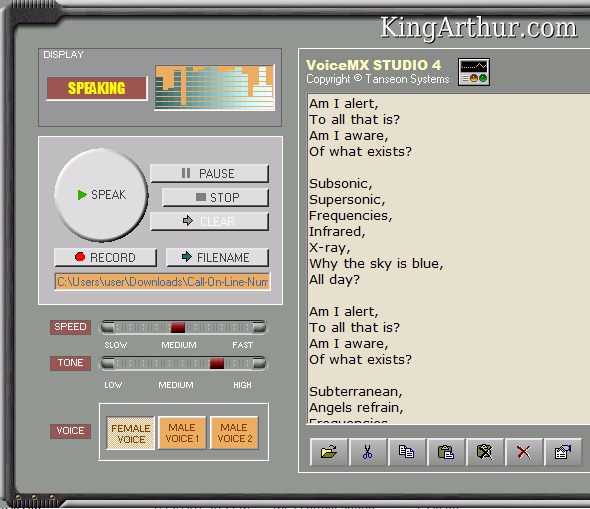Clear the text with CLEAR button
Screen dimensions: 590x509
(209, 222)
